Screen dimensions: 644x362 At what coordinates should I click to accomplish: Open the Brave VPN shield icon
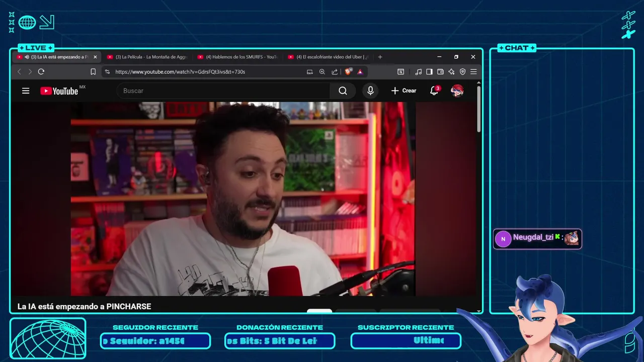pos(462,72)
